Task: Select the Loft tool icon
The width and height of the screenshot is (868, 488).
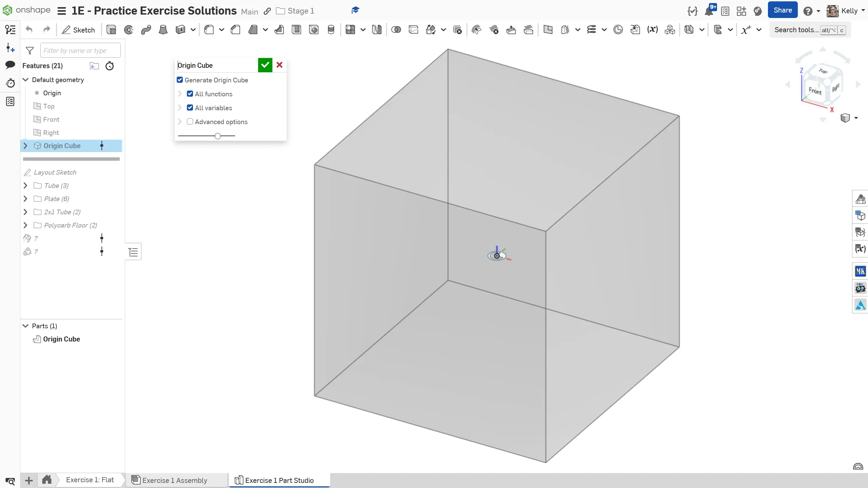Action: (x=163, y=30)
